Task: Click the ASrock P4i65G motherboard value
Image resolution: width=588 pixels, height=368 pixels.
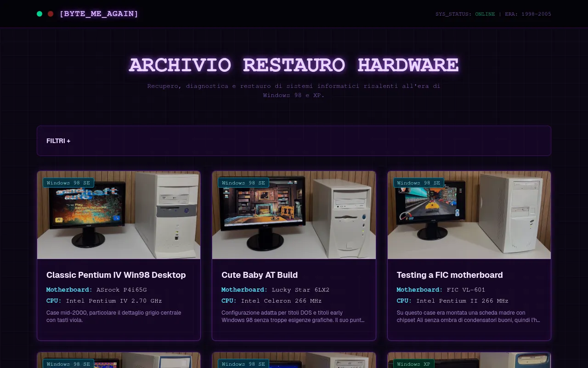Action: click(122, 290)
